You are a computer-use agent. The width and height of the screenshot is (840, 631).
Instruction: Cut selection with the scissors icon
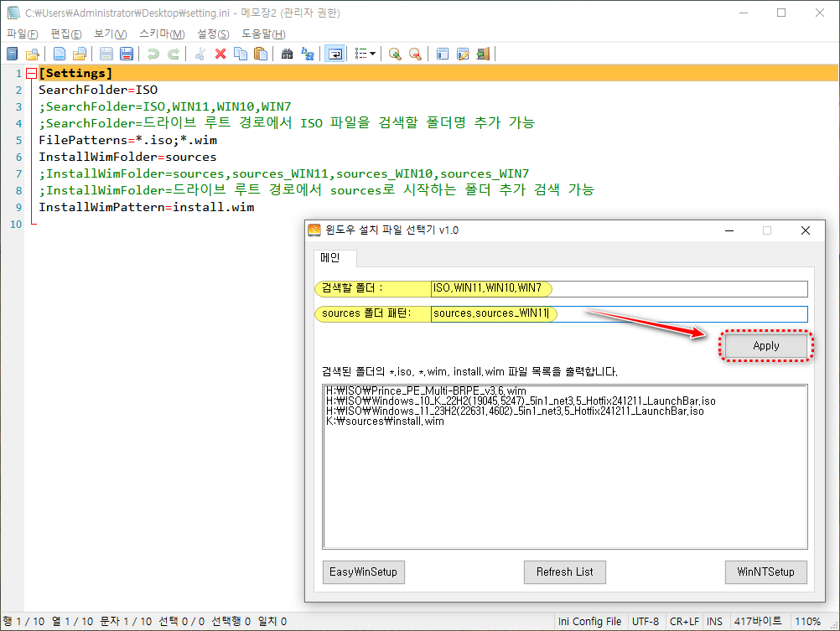pyautogui.click(x=200, y=54)
